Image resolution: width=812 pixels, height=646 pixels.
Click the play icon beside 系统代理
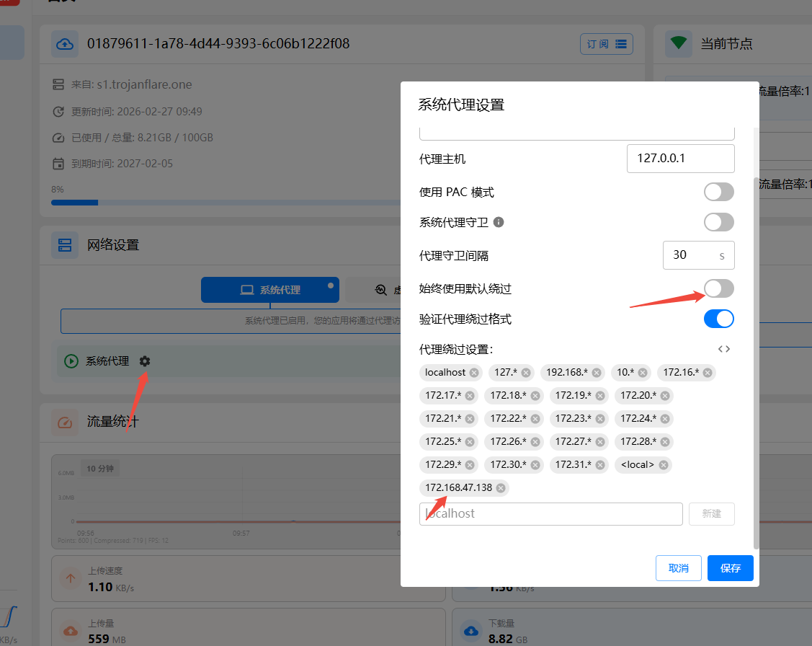point(71,361)
